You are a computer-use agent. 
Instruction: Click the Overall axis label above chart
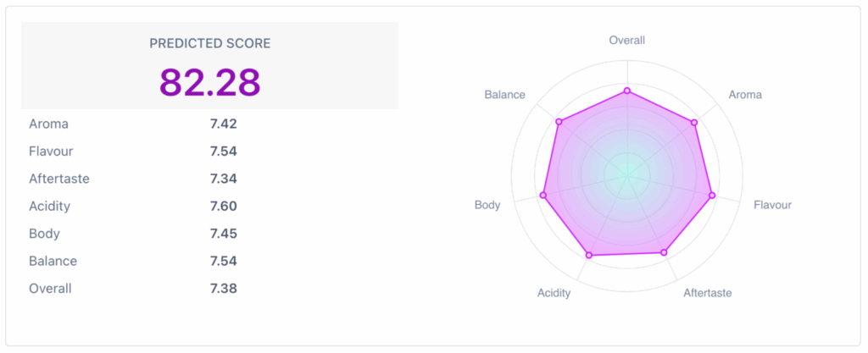tap(627, 40)
